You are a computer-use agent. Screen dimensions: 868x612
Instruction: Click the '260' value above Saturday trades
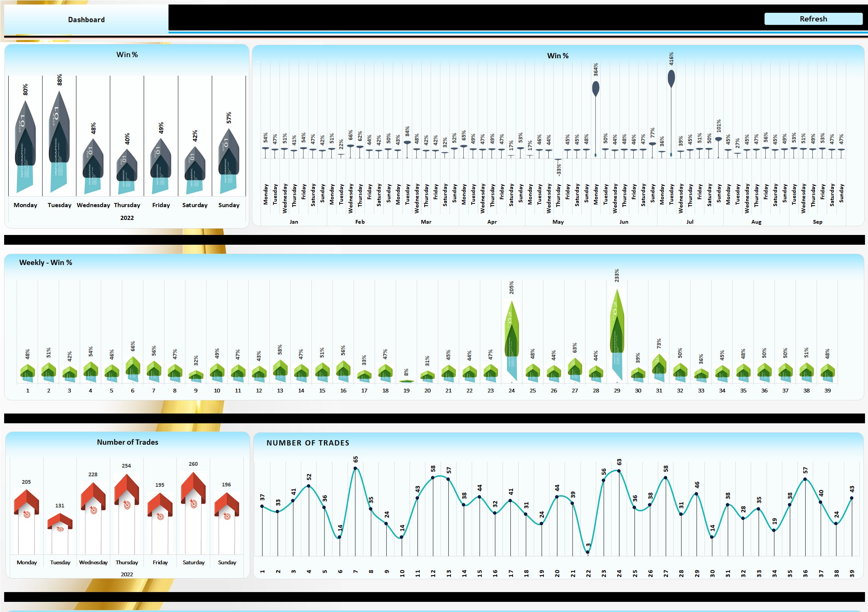(x=193, y=464)
